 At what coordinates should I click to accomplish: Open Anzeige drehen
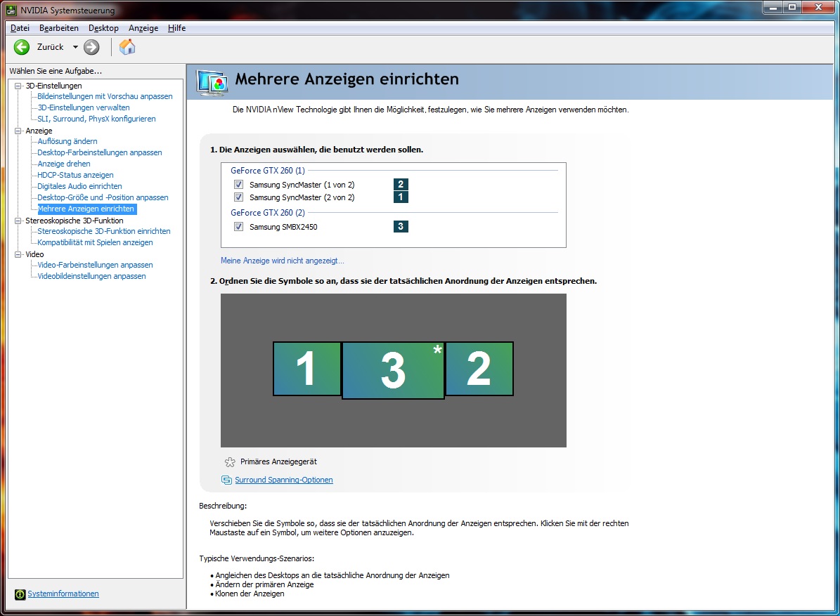64,164
